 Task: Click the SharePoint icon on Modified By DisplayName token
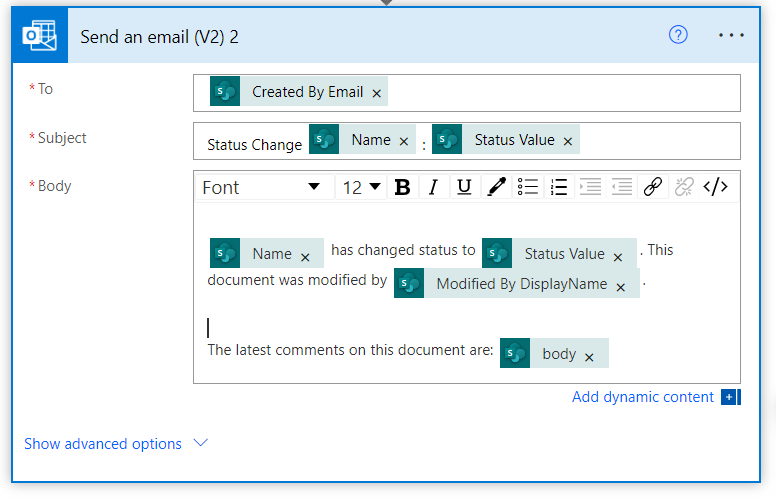pyautogui.click(x=409, y=283)
